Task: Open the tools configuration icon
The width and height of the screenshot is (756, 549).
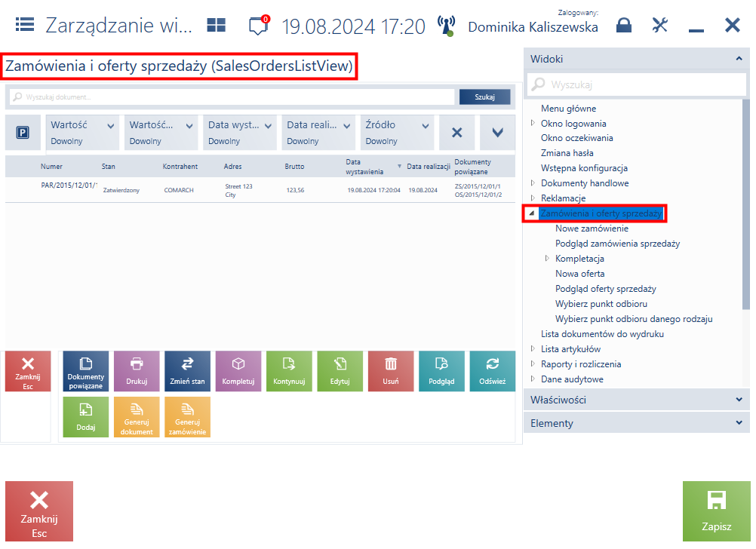Action: click(x=659, y=25)
